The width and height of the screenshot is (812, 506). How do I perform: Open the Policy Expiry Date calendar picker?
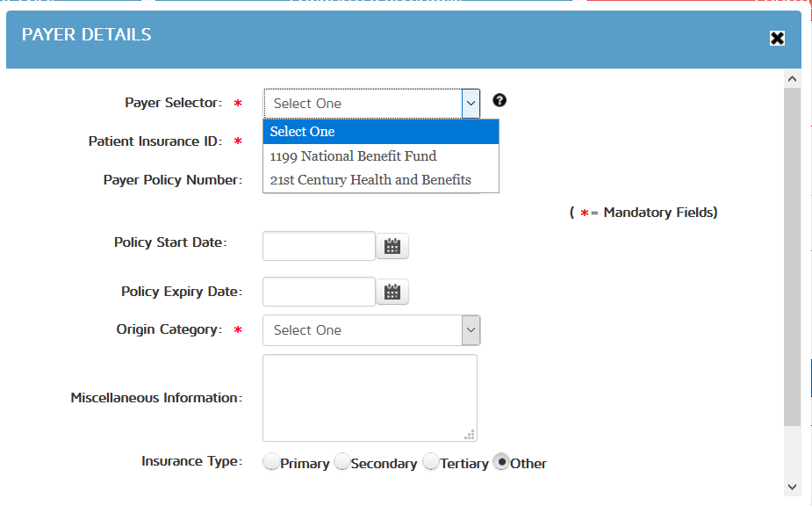[392, 292]
